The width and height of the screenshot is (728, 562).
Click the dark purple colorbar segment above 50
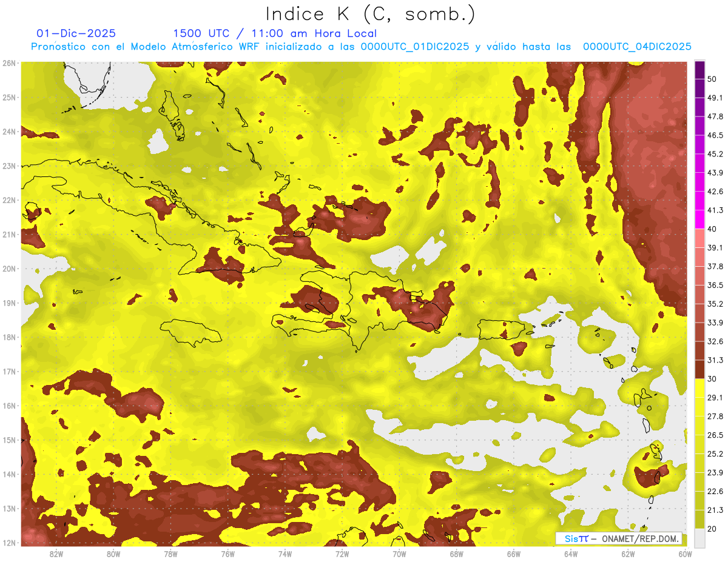tap(699, 71)
